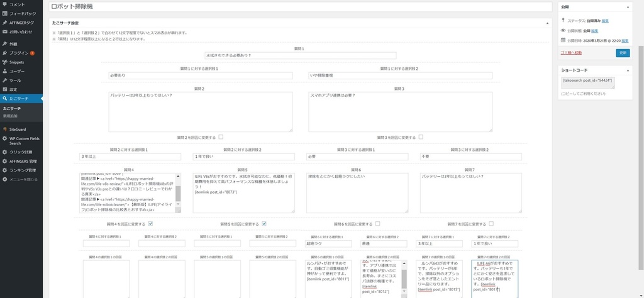Click the 質問2 textarea
644x298 pixels.
pyautogui.click(x=201, y=112)
